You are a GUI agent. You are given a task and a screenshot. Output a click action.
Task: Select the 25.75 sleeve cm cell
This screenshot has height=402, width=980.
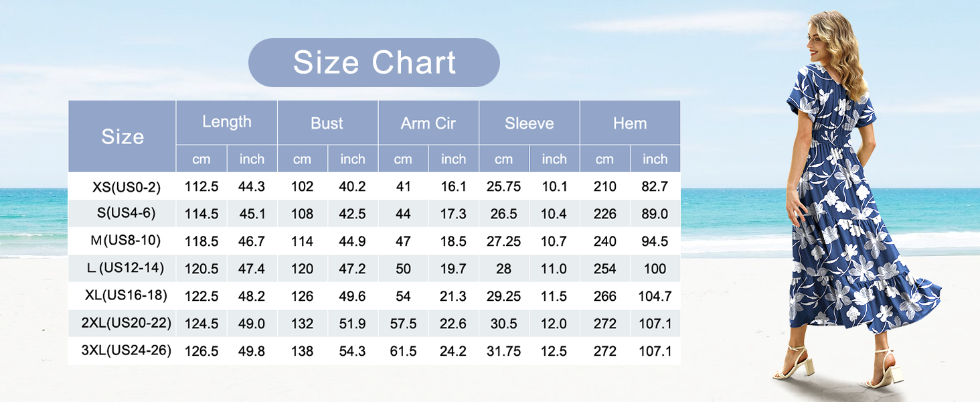pos(504,187)
